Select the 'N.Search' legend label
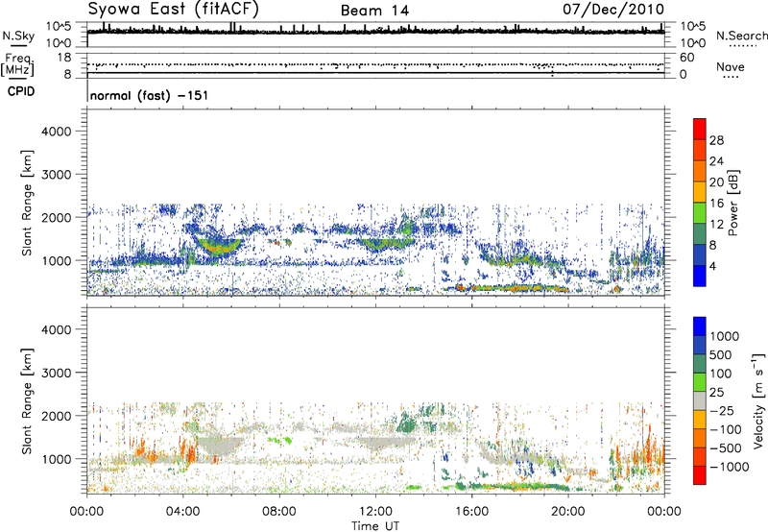 (x=741, y=36)
